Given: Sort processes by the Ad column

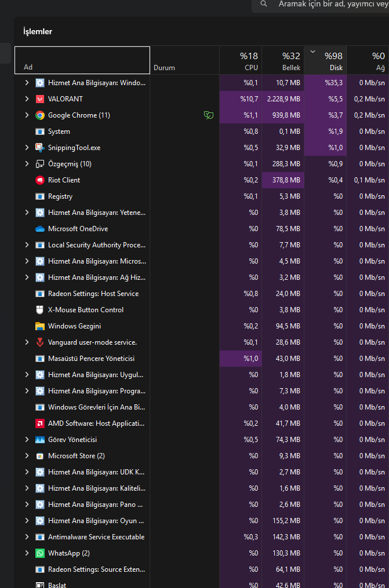Looking at the screenshot, I should (x=82, y=60).
